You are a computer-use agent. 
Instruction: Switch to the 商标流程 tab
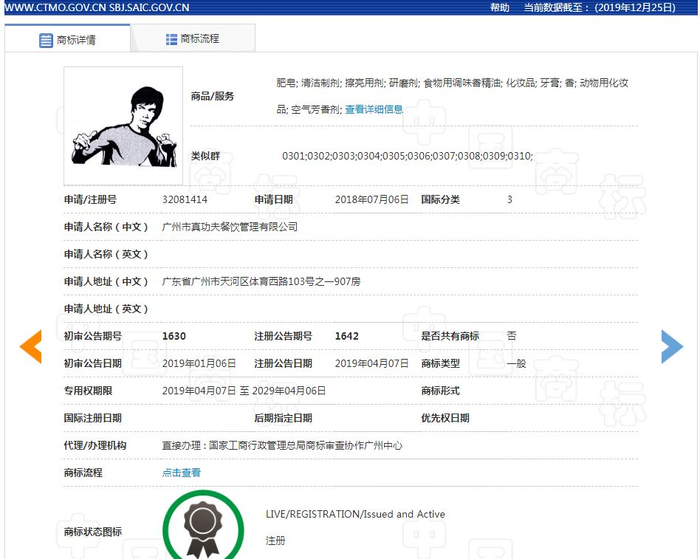coord(193,39)
